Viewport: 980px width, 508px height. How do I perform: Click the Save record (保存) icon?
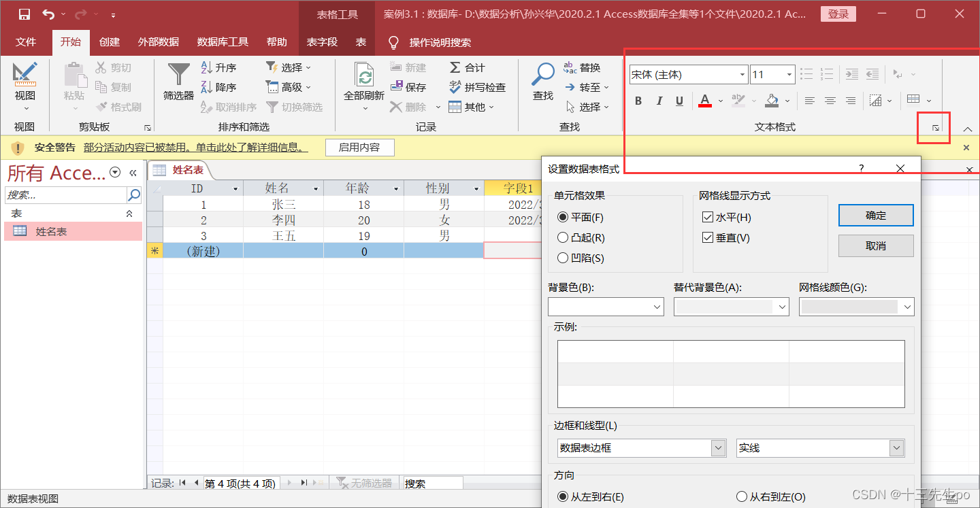pos(397,86)
